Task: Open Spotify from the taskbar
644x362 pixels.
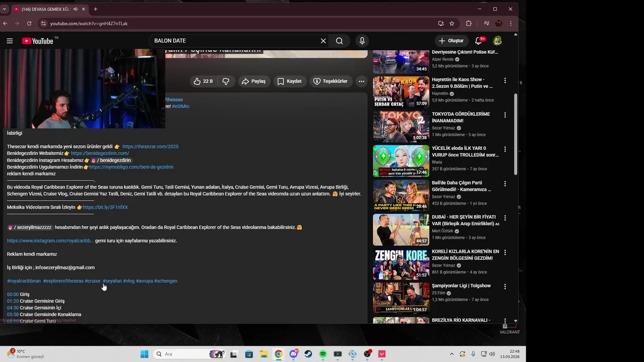Action: (323, 354)
